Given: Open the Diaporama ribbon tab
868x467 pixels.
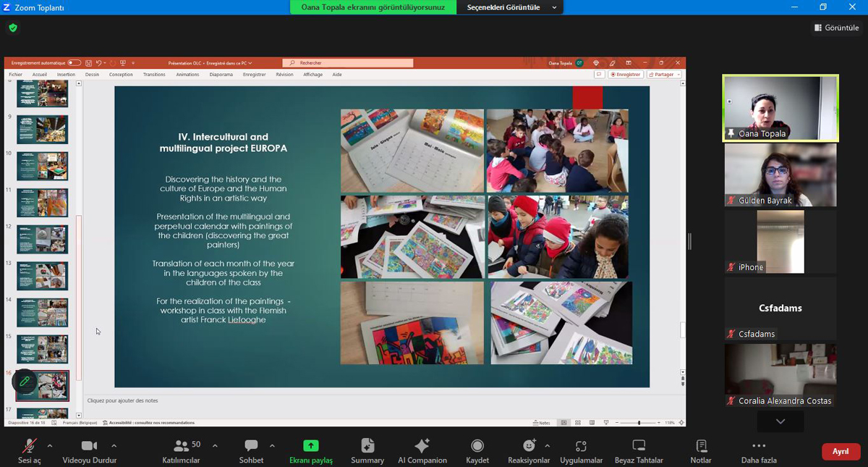Looking at the screenshot, I should click(221, 75).
